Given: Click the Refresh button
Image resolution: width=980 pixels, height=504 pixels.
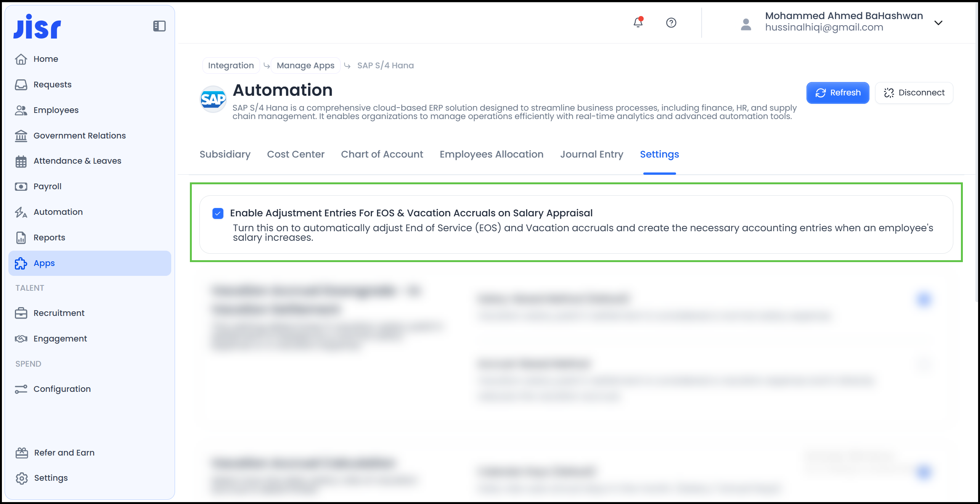Looking at the screenshot, I should tap(837, 93).
